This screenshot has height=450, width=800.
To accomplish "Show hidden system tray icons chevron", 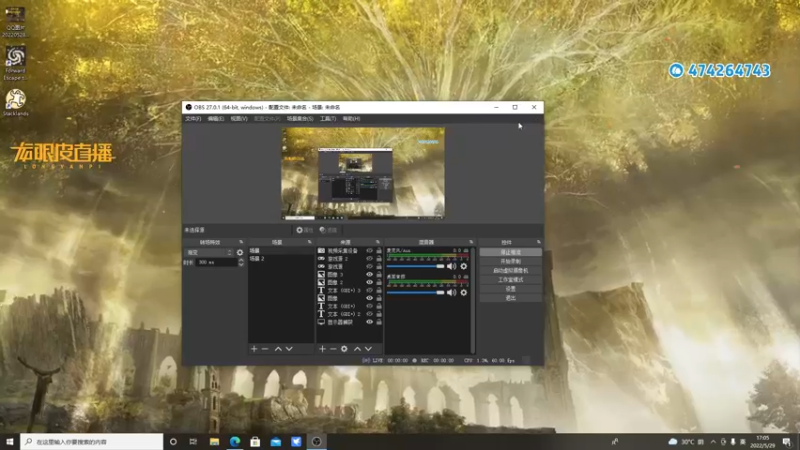I will pos(713,441).
